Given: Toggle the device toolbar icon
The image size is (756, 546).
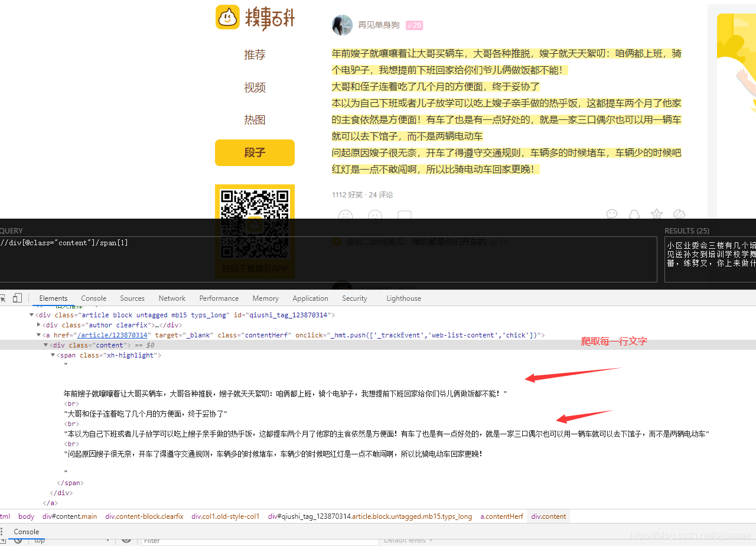Looking at the screenshot, I should click(x=17, y=298).
